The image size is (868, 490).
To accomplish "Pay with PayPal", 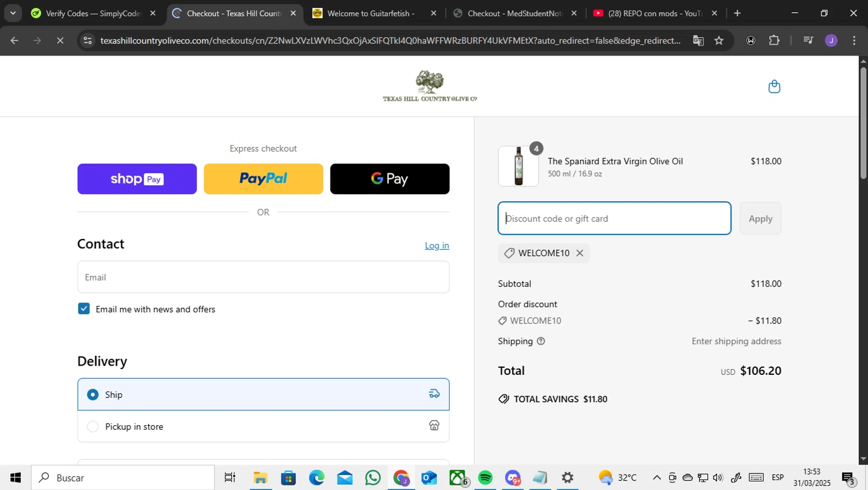I will pos(263,179).
